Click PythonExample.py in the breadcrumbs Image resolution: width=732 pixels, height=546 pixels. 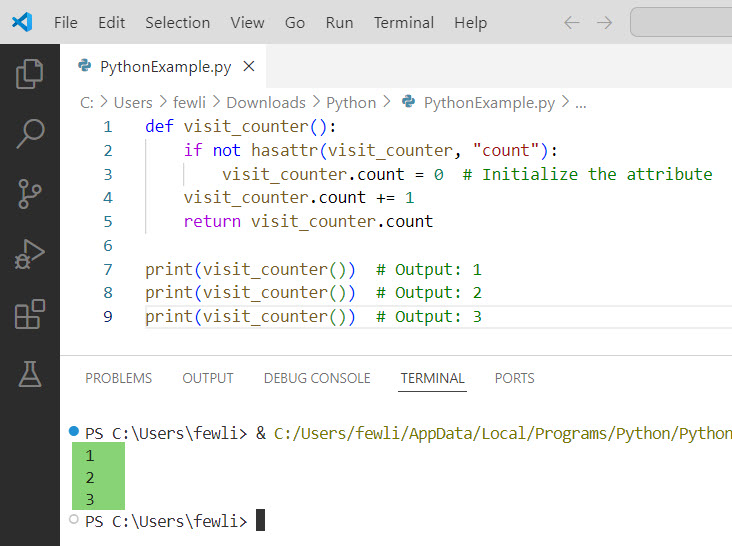click(489, 103)
